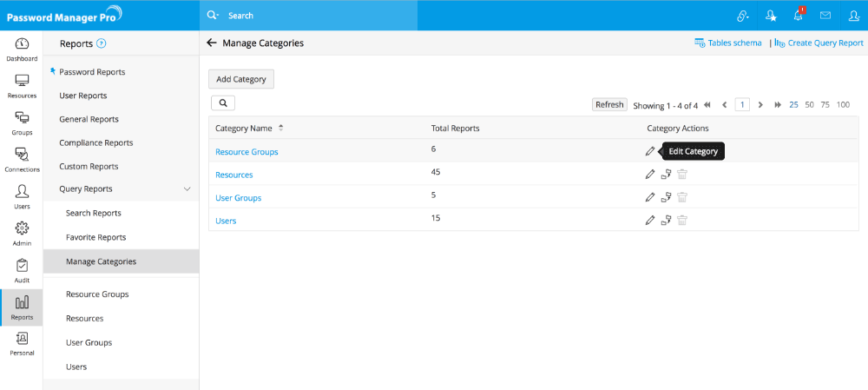Screen dimensions: 868x390
Task: Click the edit pencil for Resources category
Action: click(650, 174)
